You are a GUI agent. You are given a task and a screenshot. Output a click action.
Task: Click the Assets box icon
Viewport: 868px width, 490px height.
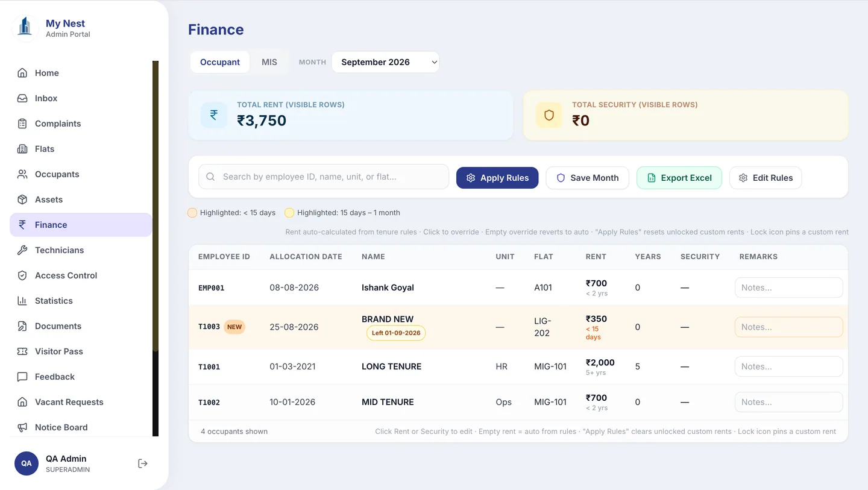(x=22, y=199)
